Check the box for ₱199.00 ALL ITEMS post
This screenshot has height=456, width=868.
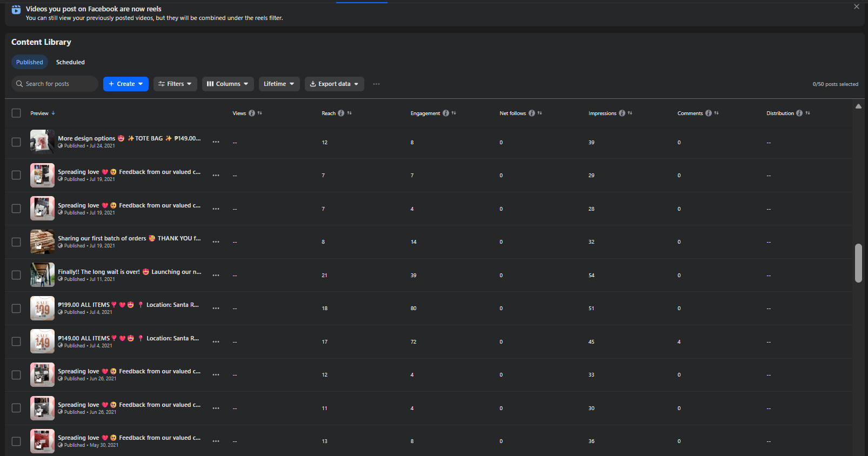16,309
